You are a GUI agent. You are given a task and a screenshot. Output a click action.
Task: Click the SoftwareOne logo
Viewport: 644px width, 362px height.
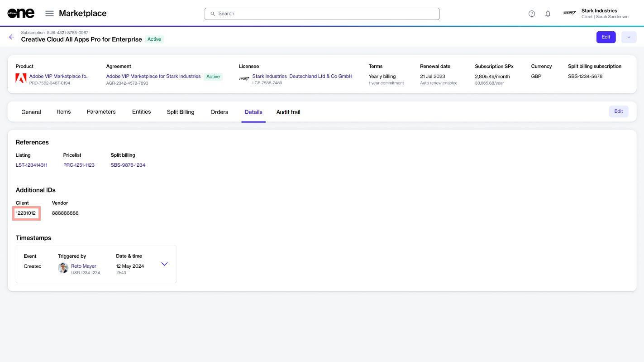click(21, 14)
